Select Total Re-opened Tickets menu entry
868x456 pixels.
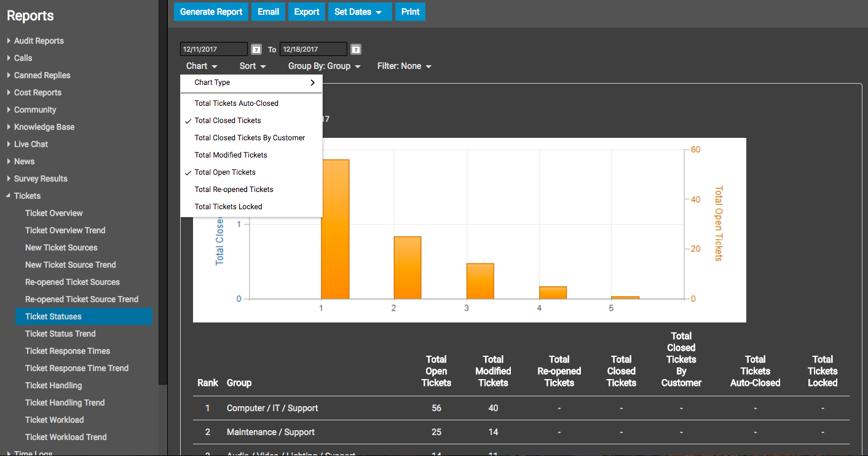pyautogui.click(x=234, y=190)
